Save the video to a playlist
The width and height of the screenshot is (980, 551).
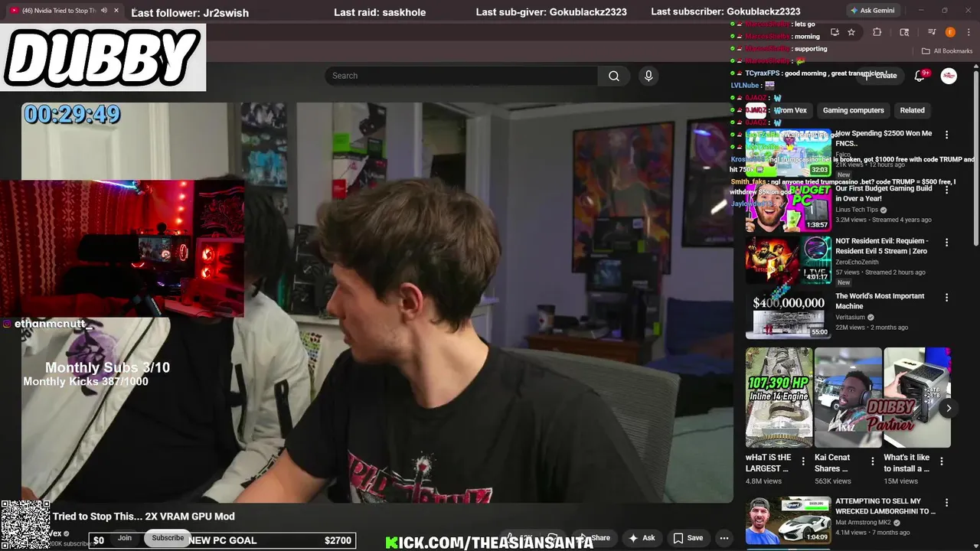pos(688,538)
